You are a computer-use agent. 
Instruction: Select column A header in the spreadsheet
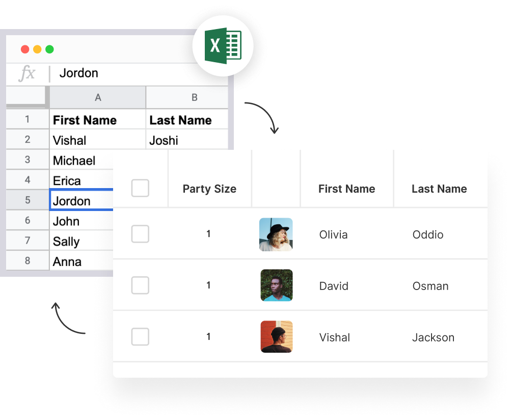point(98,97)
